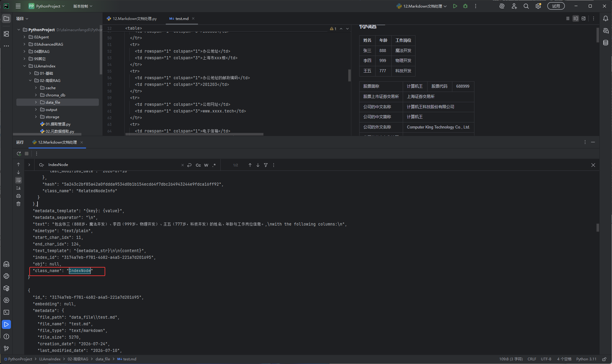Viewport: 612px width, 364px height.
Task: Open the Python Console tool window
Action: tap(6, 276)
